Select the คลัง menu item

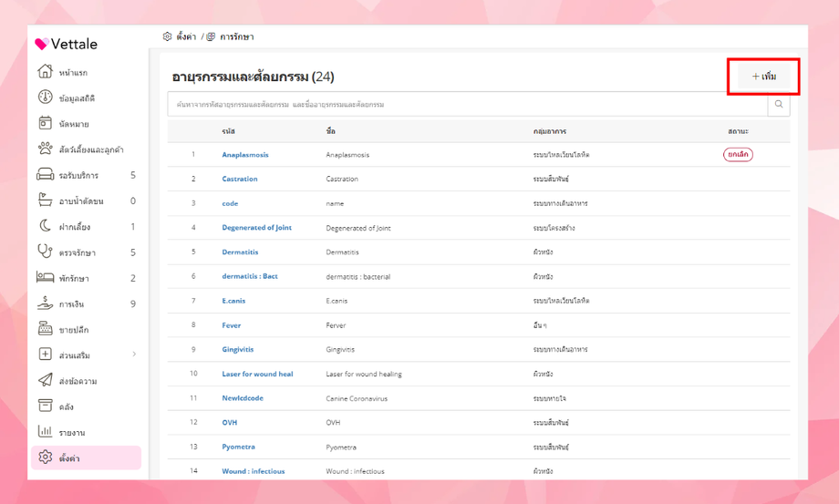[67, 406]
